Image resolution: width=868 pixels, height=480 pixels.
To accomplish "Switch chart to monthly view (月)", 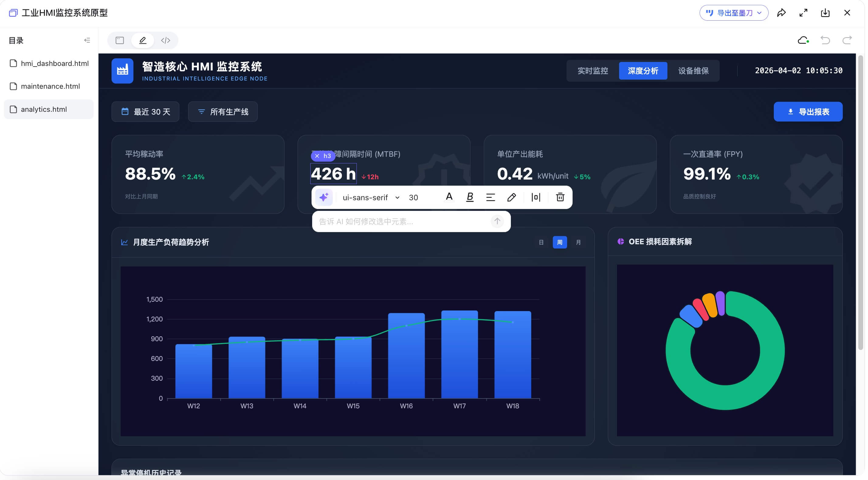I will pyautogui.click(x=578, y=242).
